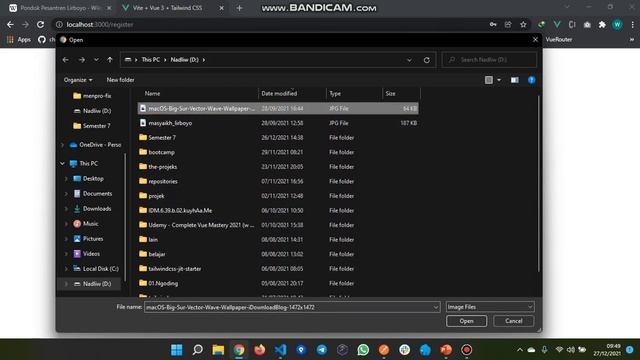Select the bootcamp folder
This screenshot has height=360, width=640.
coord(278,152)
